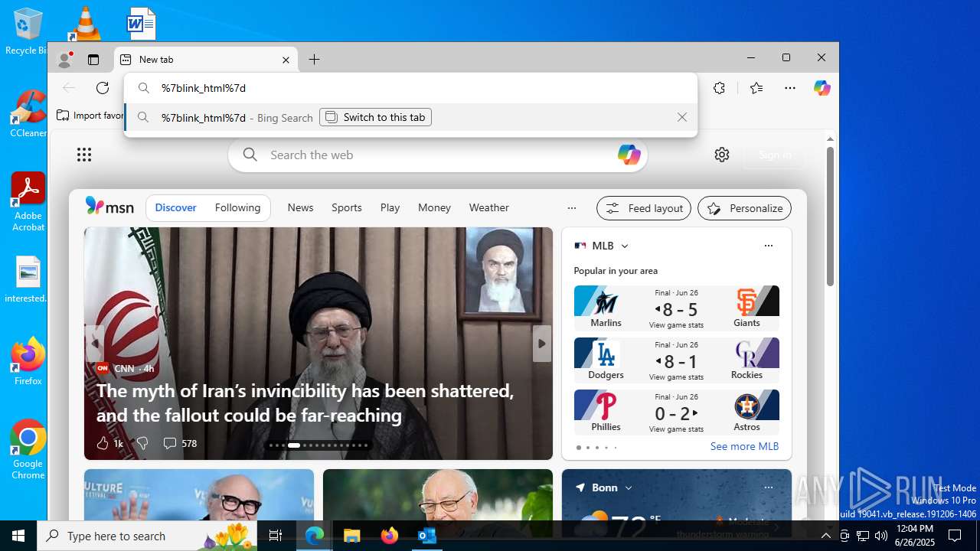Image resolution: width=980 pixels, height=551 pixels.
Task: Select the Discover tab
Action: (x=175, y=207)
